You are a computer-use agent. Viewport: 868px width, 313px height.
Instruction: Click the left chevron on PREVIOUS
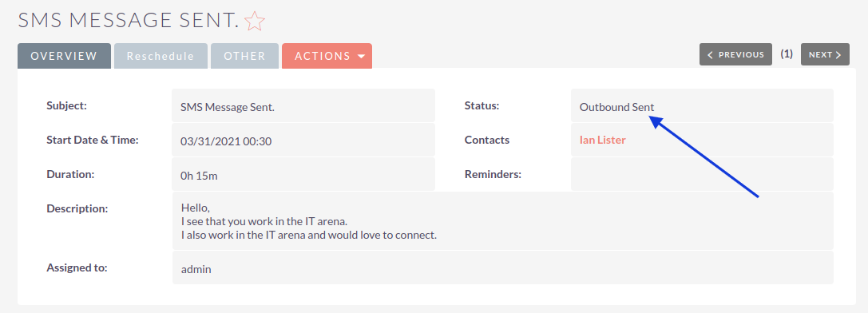point(710,55)
